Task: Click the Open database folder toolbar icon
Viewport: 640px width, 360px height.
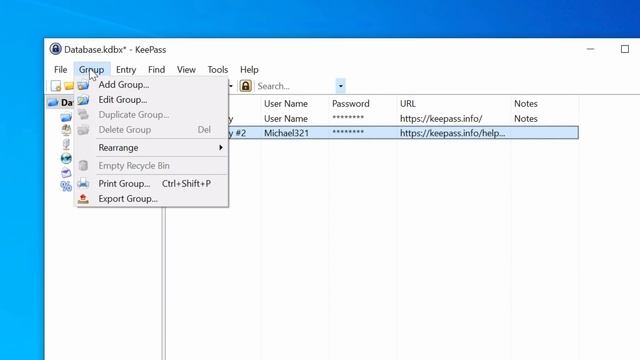Action: (x=69, y=86)
